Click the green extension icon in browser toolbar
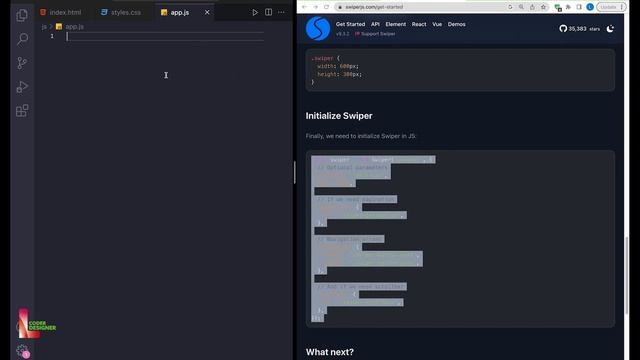The height and width of the screenshot is (360, 640). 558,7
